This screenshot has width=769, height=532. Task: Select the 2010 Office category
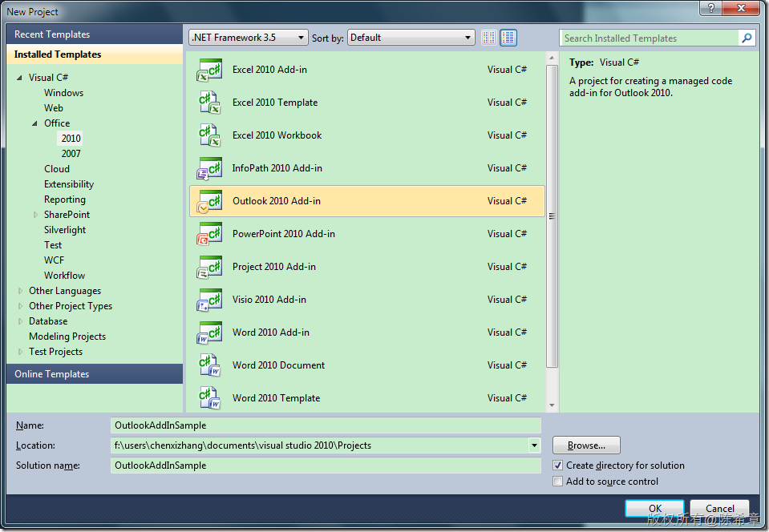click(71, 138)
